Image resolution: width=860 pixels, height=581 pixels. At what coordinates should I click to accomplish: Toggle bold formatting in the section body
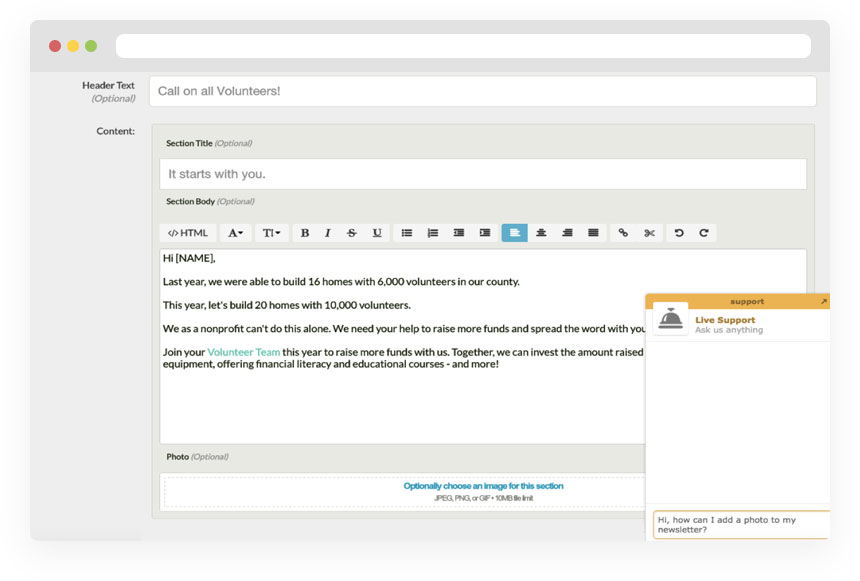click(x=304, y=232)
